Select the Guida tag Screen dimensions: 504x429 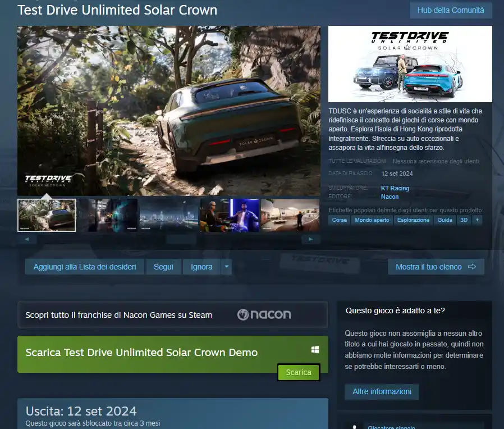445,220
